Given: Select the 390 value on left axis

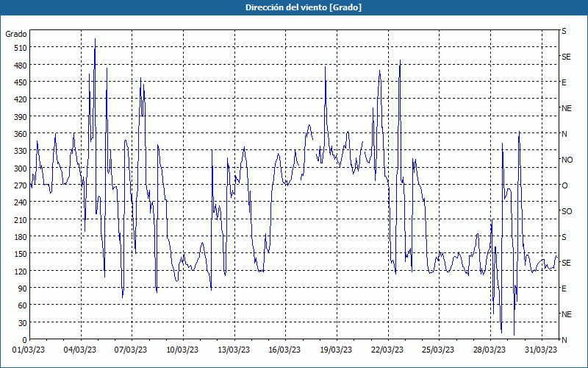Looking at the screenshot, I should [x=20, y=117].
